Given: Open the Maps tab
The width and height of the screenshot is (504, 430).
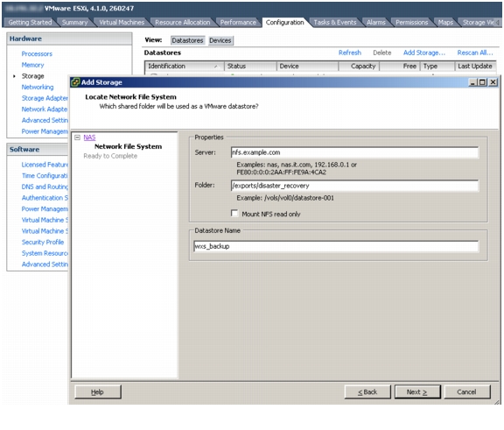Looking at the screenshot, I should tap(445, 22).
